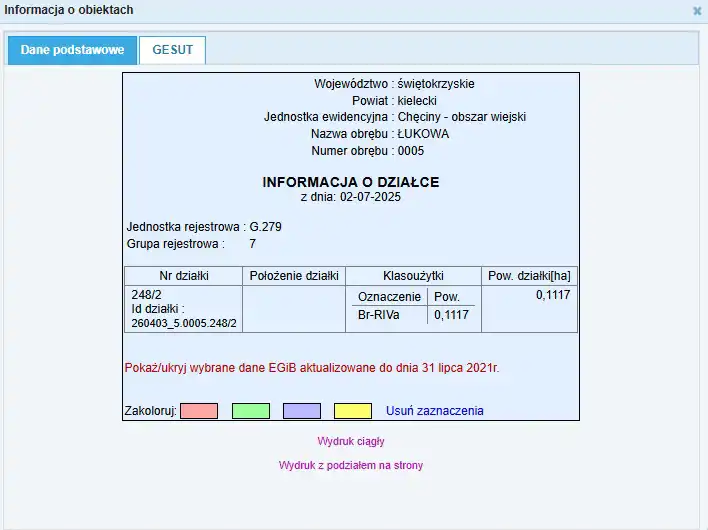Pick the red highlight color swatch

pos(199,411)
